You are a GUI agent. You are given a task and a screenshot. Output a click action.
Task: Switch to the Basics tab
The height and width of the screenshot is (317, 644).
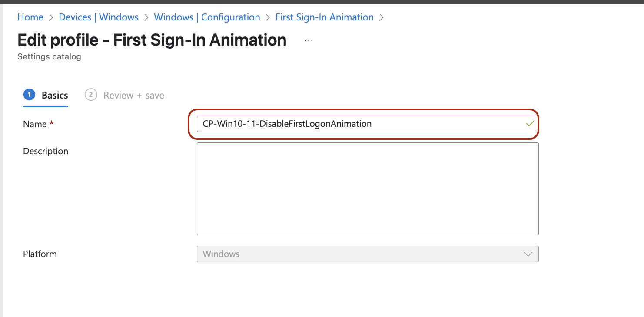[55, 95]
